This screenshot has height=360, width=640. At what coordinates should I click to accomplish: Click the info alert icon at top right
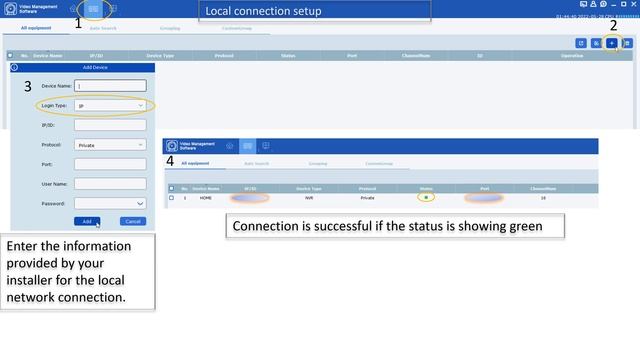click(x=603, y=4)
